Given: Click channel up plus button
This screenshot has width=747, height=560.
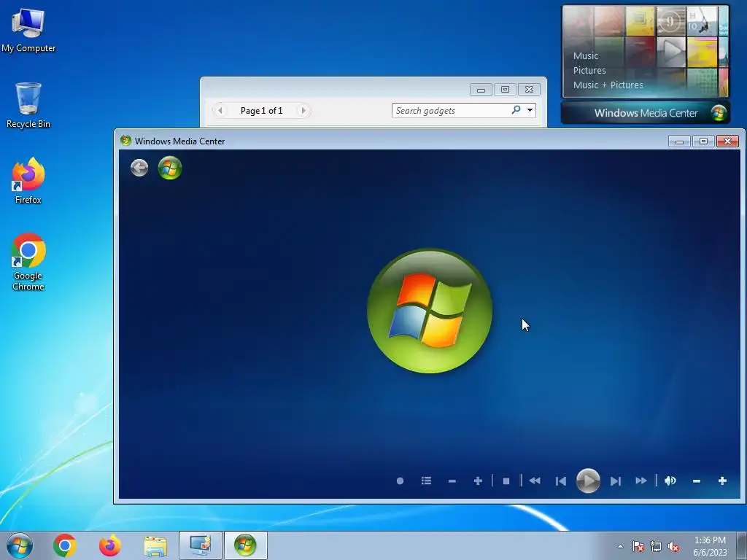Looking at the screenshot, I should tap(478, 481).
